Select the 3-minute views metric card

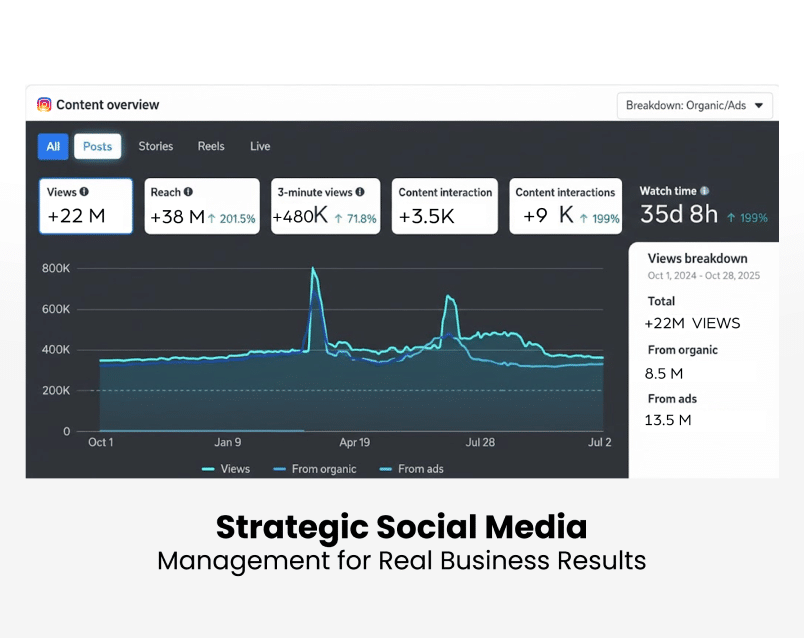point(325,206)
